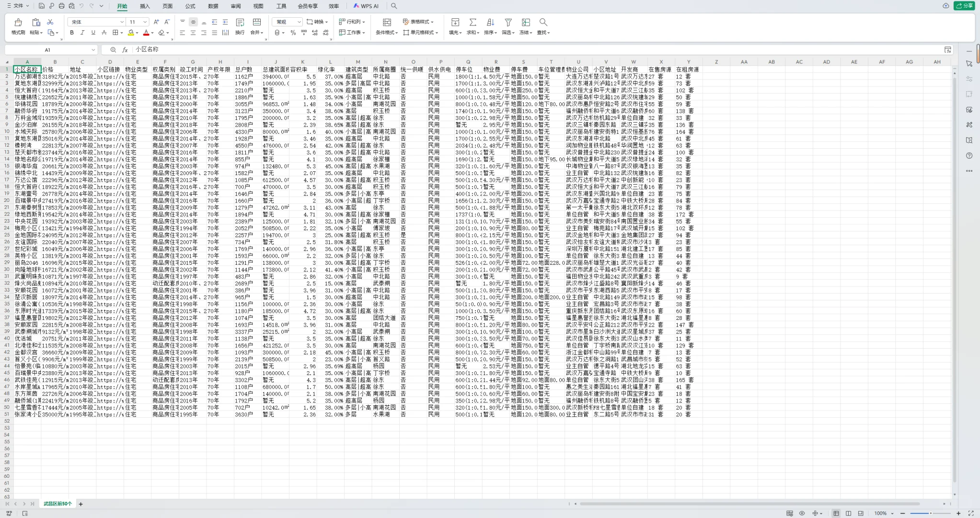Screen dimensions: 980x518
Task: Toggle italic formatting
Action: [82, 33]
